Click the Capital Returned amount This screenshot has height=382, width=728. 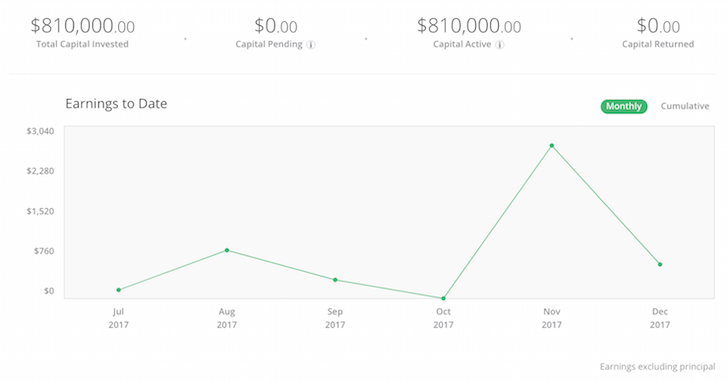(658, 26)
